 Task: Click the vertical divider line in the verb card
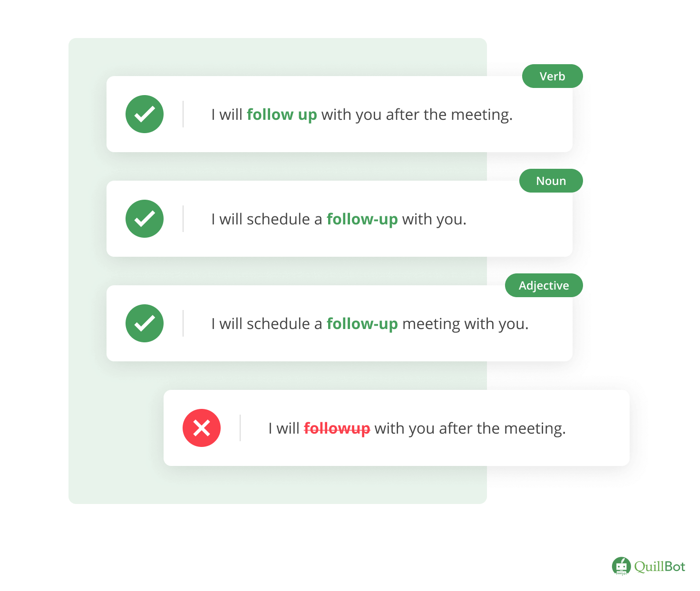pos(183,114)
